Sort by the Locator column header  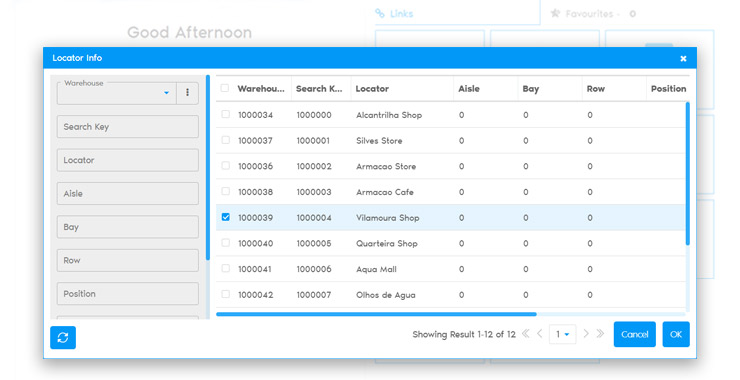click(372, 89)
